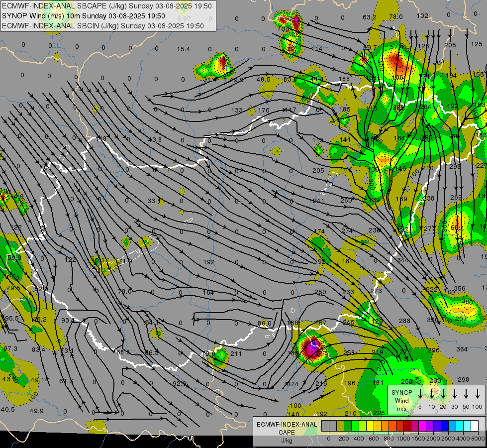Viewport: 487px width, 448px height.
Task: Click the 2000 tick label under color bar
Action: [x=433, y=439]
